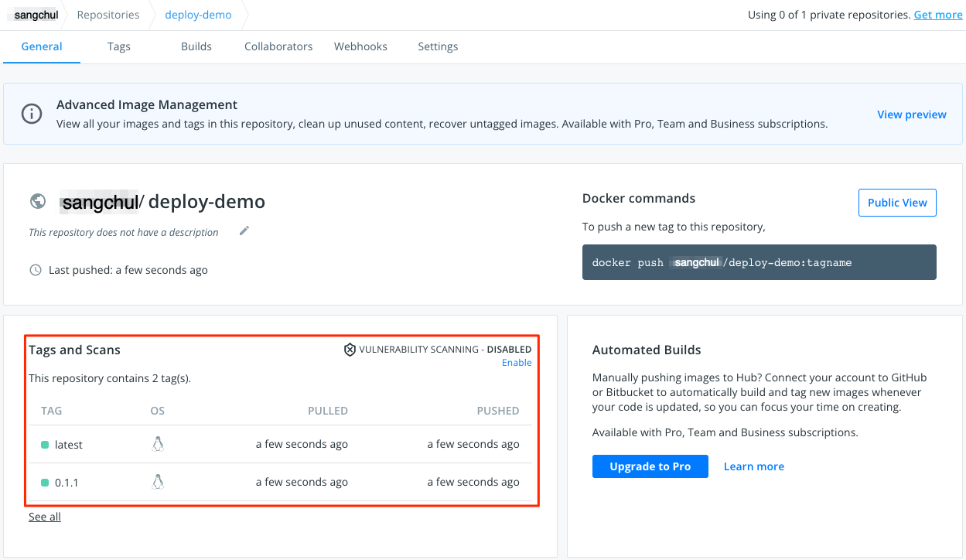The height and width of the screenshot is (560, 966).
Task: Click the sangchul breadcrumb
Action: click(36, 15)
